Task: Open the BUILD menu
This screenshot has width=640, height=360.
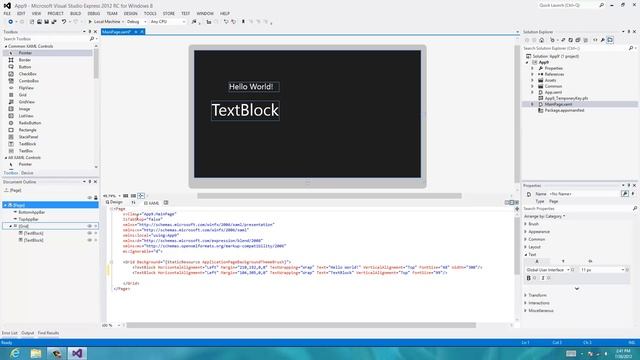Action: 75,13
